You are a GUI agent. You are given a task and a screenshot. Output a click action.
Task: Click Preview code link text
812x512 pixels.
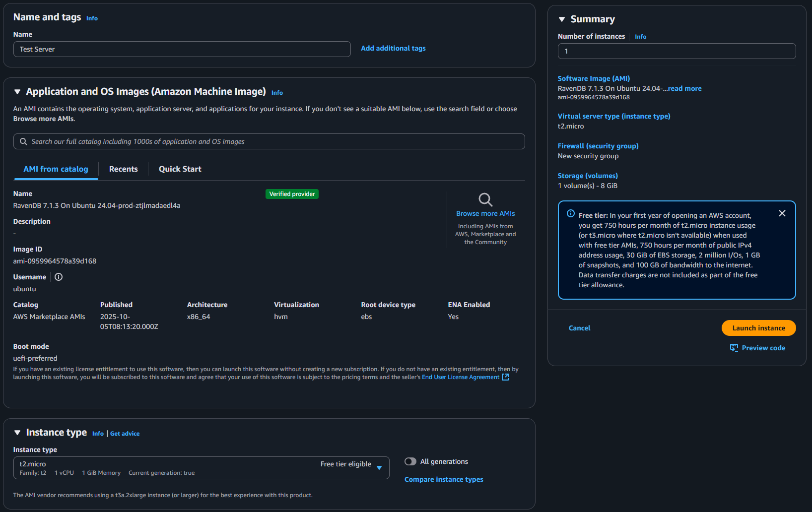click(763, 348)
